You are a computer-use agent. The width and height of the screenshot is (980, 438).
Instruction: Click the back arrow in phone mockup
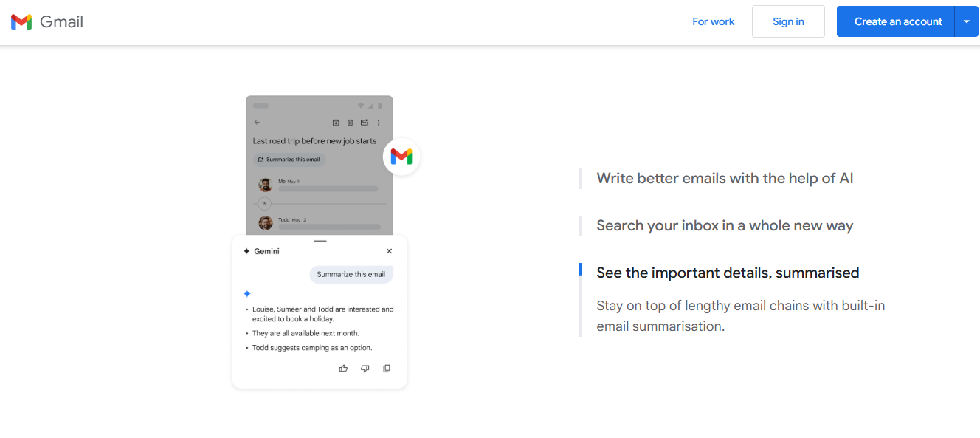point(257,122)
